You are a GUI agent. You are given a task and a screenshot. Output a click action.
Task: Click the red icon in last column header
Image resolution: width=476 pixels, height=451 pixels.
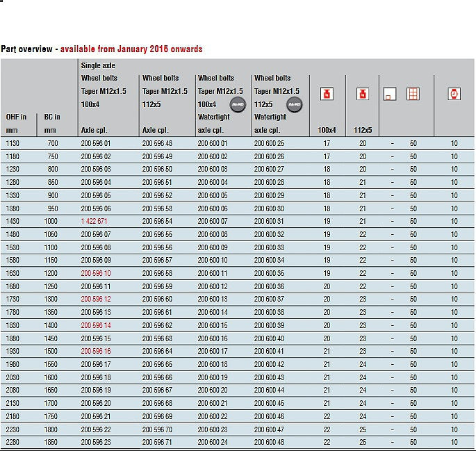pos(454,94)
